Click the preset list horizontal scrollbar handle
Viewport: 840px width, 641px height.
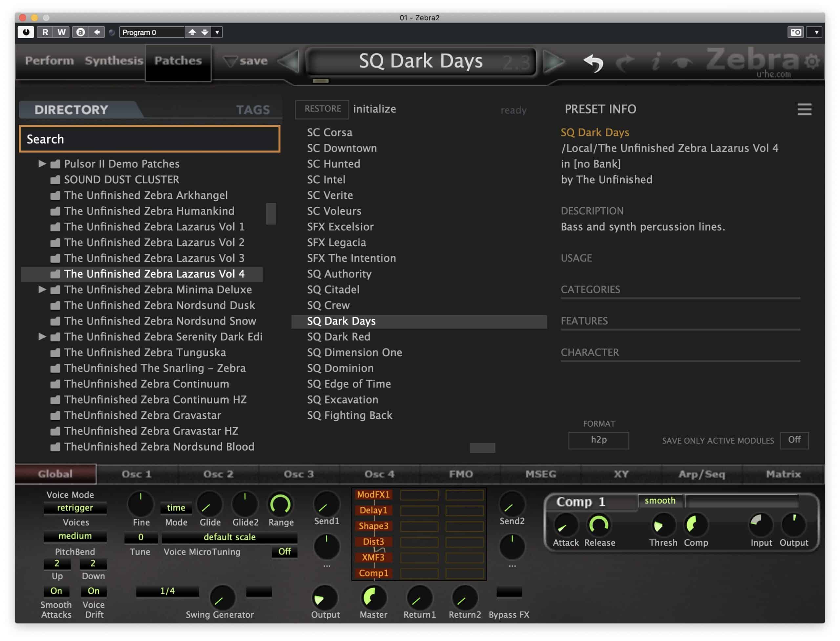(x=482, y=448)
